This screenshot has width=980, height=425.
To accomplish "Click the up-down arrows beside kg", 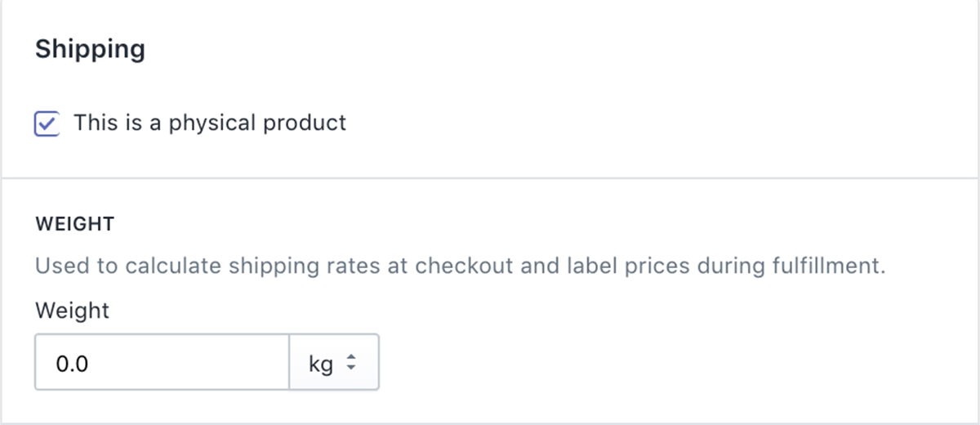I will [x=352, y=363].
